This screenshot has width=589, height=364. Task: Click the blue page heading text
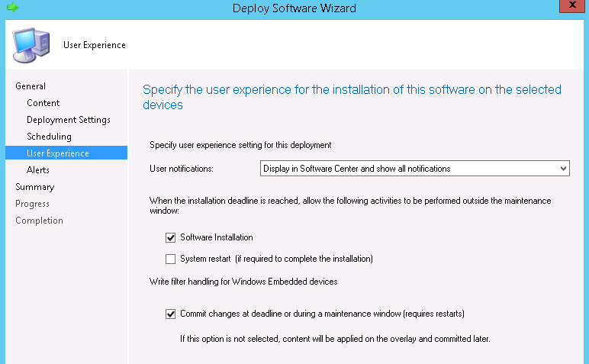pyautogui.click(x=352, y=97)
